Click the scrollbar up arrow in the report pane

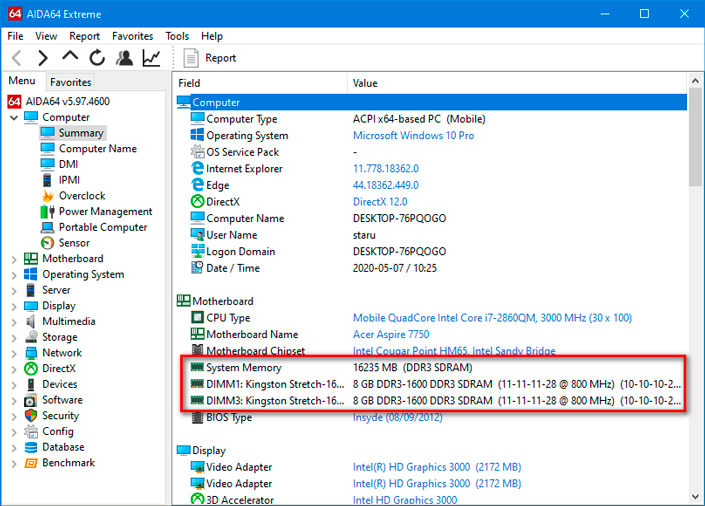pos(695,81)
